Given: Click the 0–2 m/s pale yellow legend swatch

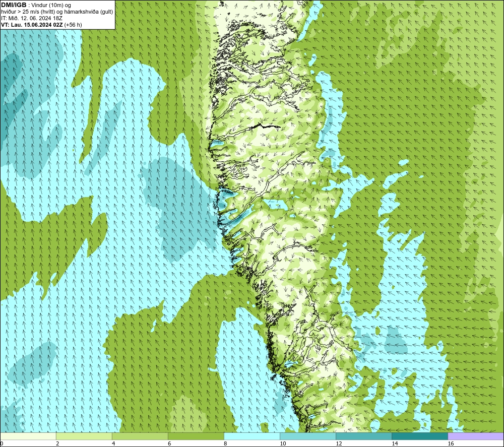Looking at the screenshot, I should (28, 436).
